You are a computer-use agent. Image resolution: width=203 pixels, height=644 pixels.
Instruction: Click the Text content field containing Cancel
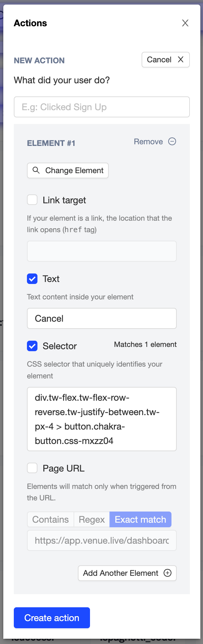(102, 318)
